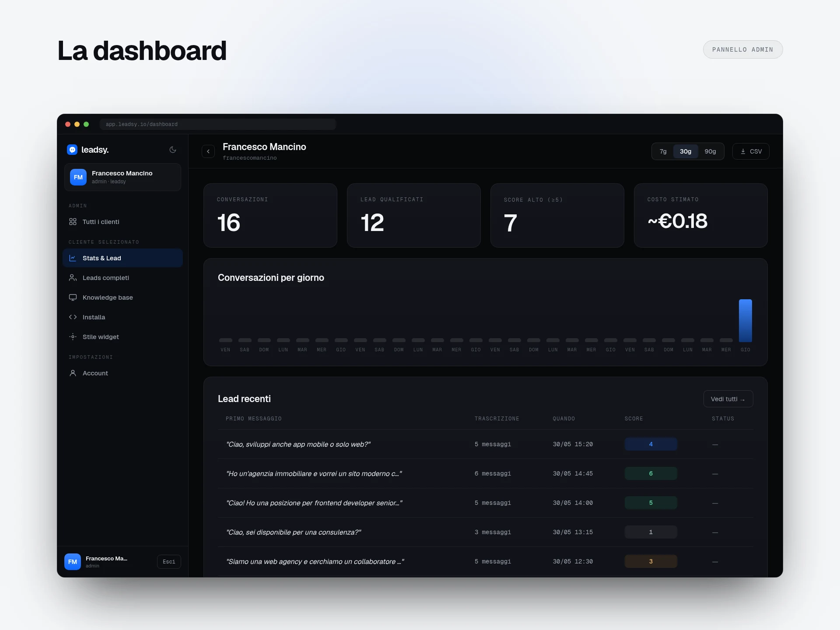Screen dimensions: 840x630
Task: Open lead "Ciao, sei disponibile per una consulenza?"
Action: (485, 532)
